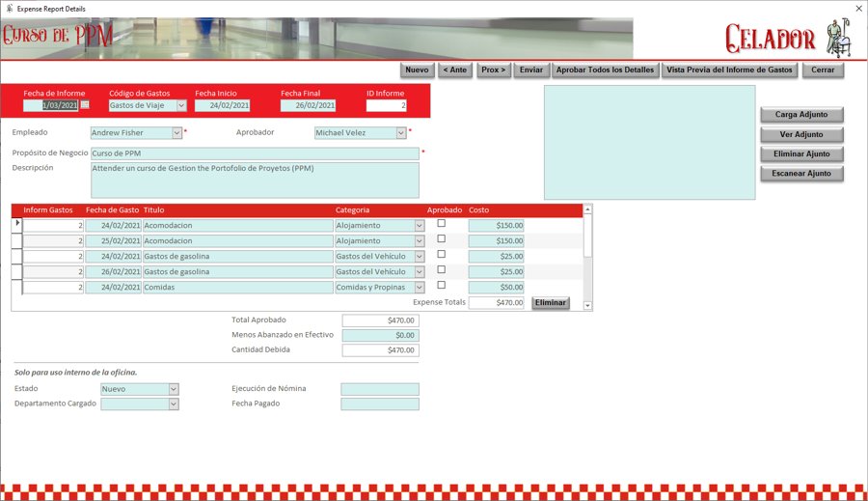
Task: Click the Expense Totals $470.00 field
Action: pos(497,302)
